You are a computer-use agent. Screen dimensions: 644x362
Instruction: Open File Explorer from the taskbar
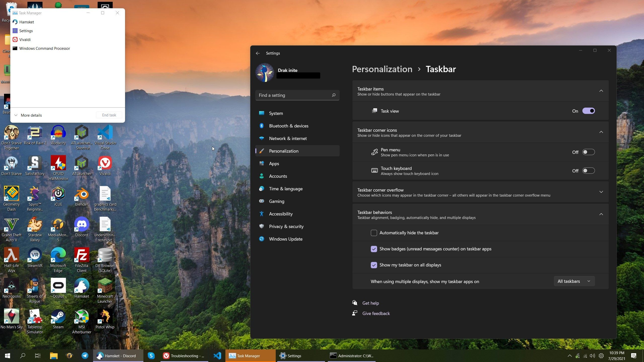point(54,356)
